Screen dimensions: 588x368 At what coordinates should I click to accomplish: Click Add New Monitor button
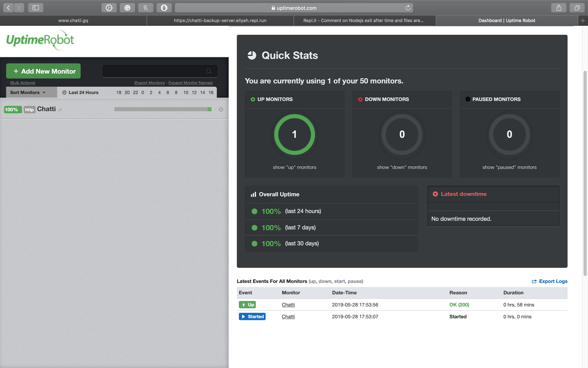(43, 71)
